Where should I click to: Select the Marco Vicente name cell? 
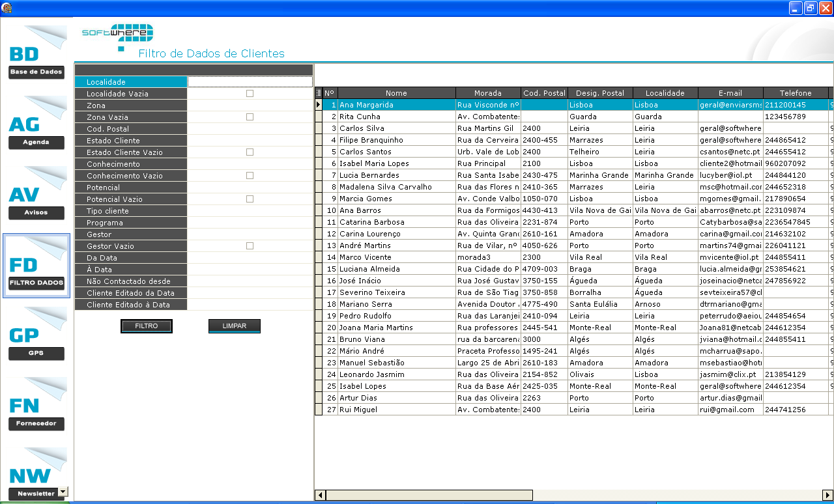click(397, 257)
